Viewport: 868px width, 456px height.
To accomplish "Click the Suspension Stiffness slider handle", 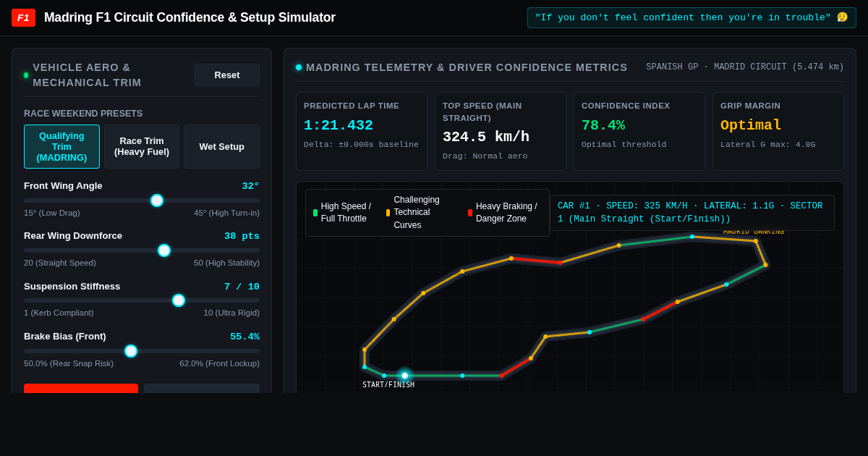I will point(179,300).
